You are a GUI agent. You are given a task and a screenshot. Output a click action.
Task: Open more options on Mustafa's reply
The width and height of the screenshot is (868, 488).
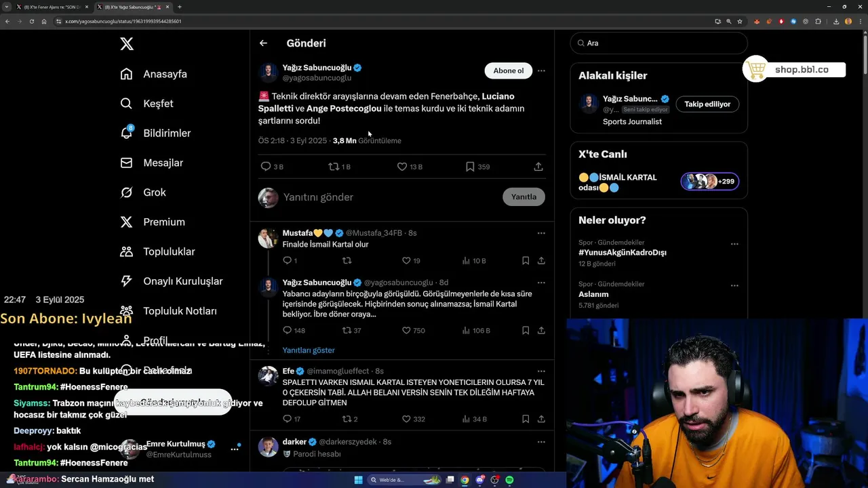[x=541, y=233]
